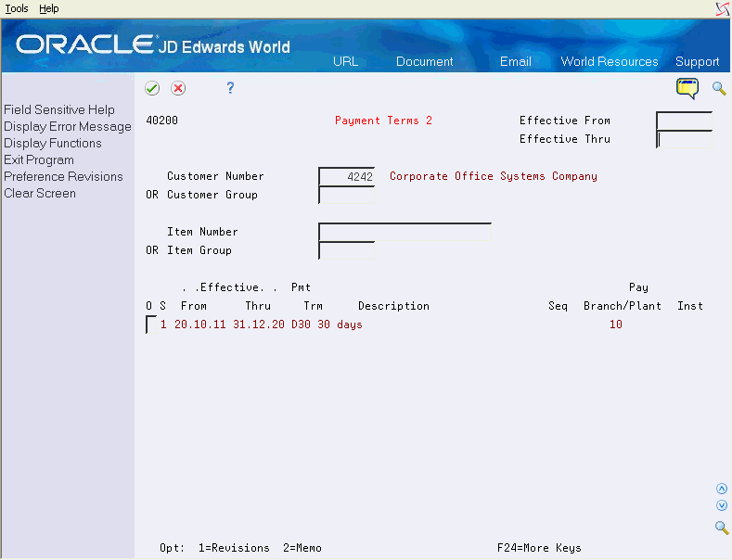Screen dimensions: 732x560
Task: Click the Customer Number field containing 4242
Action: (x=346, y=176)
